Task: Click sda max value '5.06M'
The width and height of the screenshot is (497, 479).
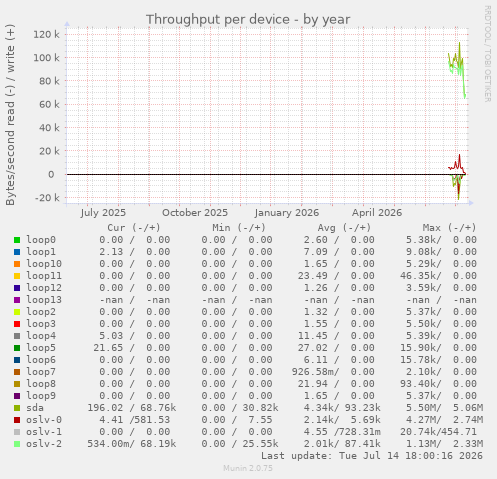Action: point(468,408)
